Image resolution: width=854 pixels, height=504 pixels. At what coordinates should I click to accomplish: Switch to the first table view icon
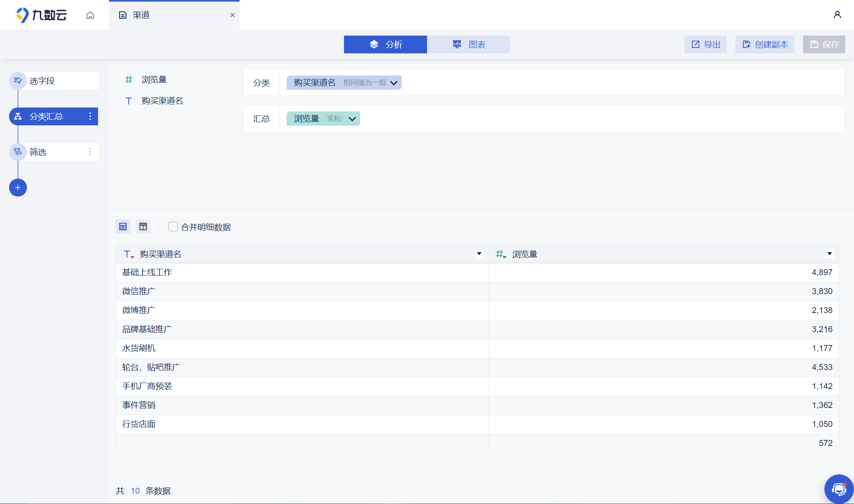click(123, 227)
